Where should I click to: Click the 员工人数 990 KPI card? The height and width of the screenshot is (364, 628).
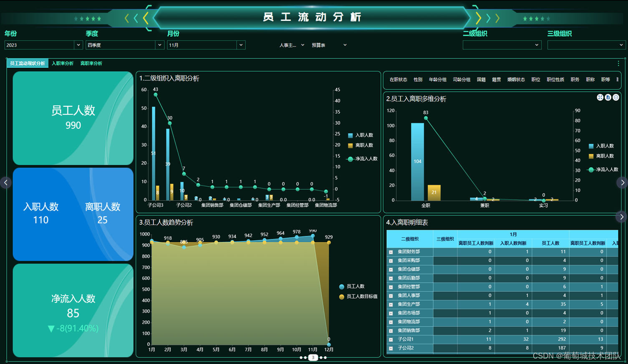tap(73, 118)
